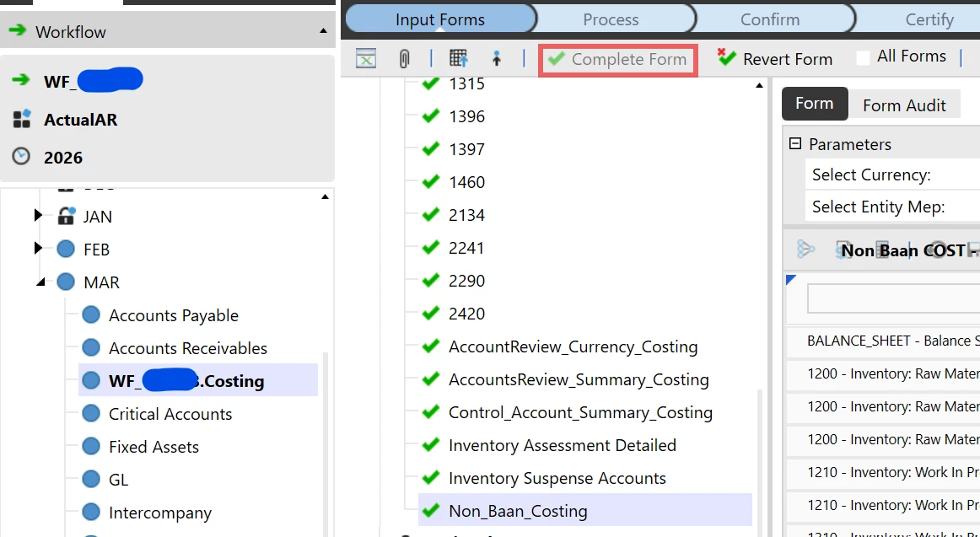Open Control_Account_Summary_Costing form

(x=580, y=413)
